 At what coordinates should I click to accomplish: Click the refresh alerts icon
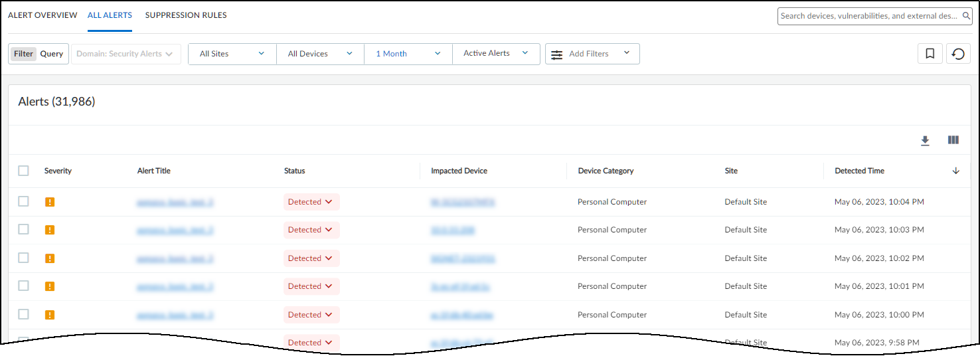[x=958, y=54]
